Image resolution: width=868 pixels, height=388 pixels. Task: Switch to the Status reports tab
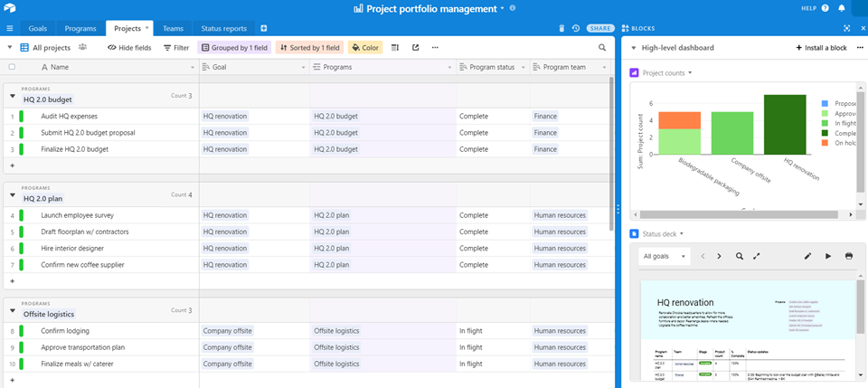click(x=223, y=28)
